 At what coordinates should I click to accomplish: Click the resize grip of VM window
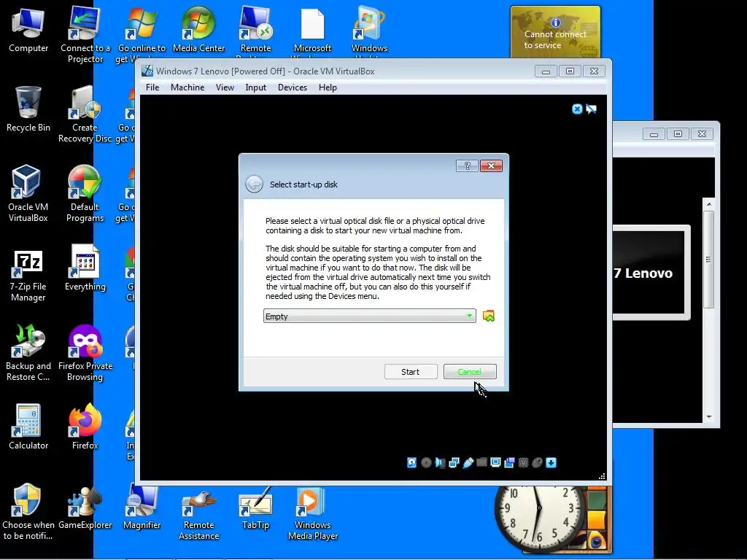click(x=602, y=476)
